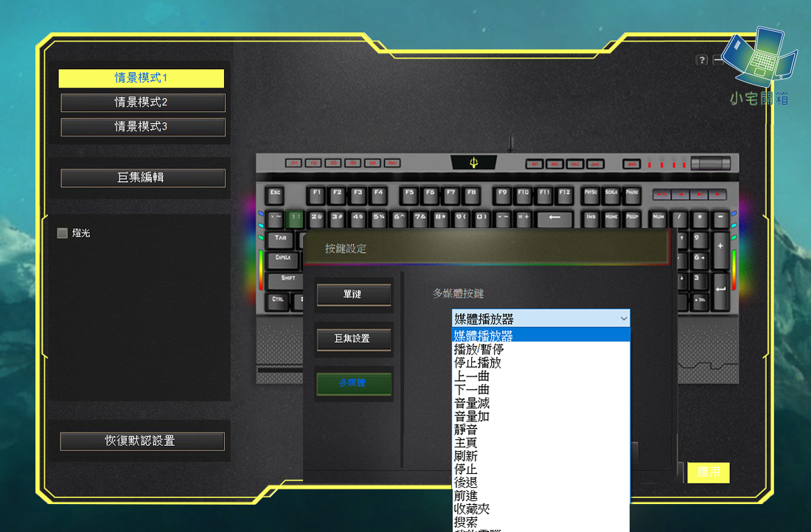Select the F5 key on keyboard image

409,195
